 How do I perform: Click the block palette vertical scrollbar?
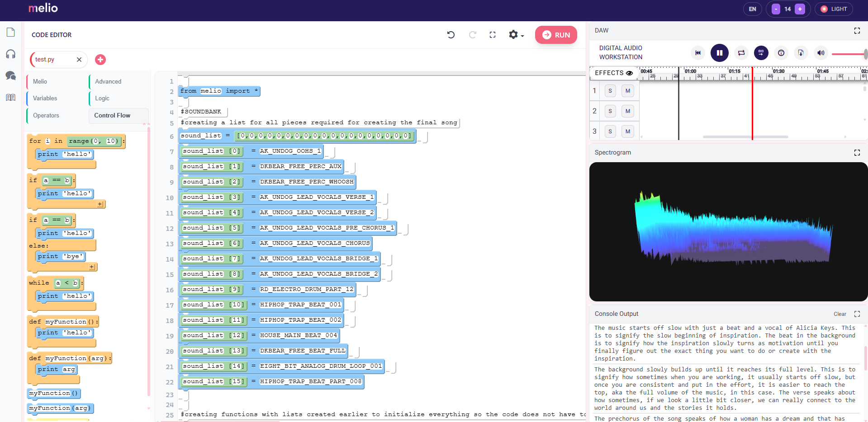149,262
